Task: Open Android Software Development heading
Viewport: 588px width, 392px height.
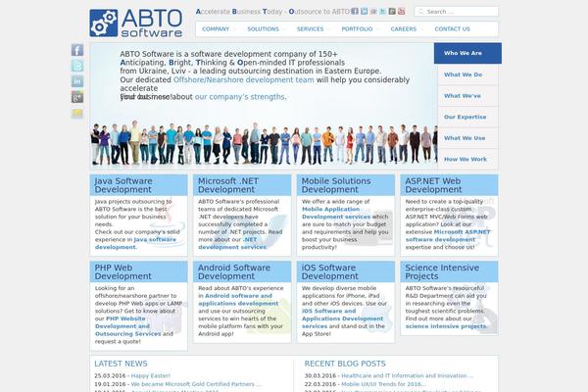Action: (234, 272)
